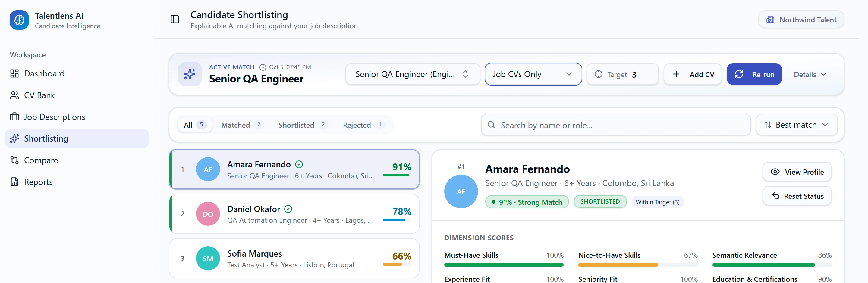Click the Reset Status button

[x=797, y=196]
